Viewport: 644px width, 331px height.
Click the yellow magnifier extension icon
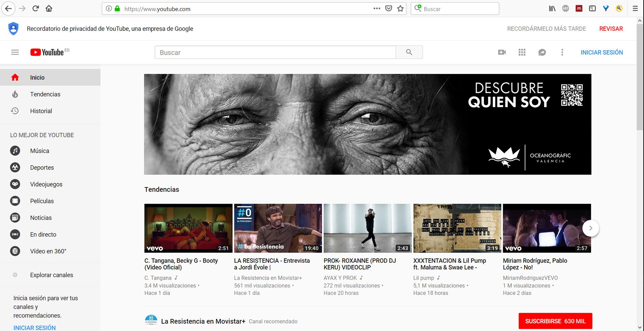619,9
